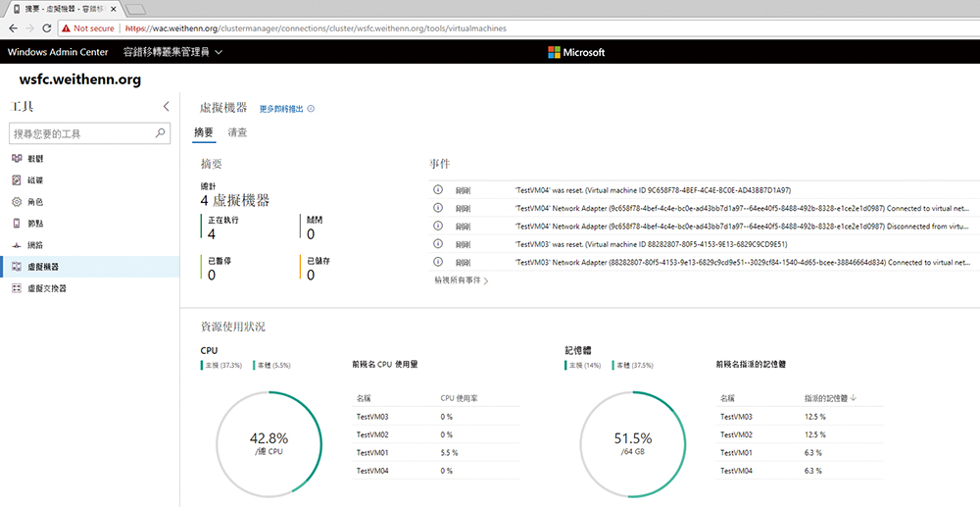Click the info icon beside 更多即將推出

click(x=311, y=109)
